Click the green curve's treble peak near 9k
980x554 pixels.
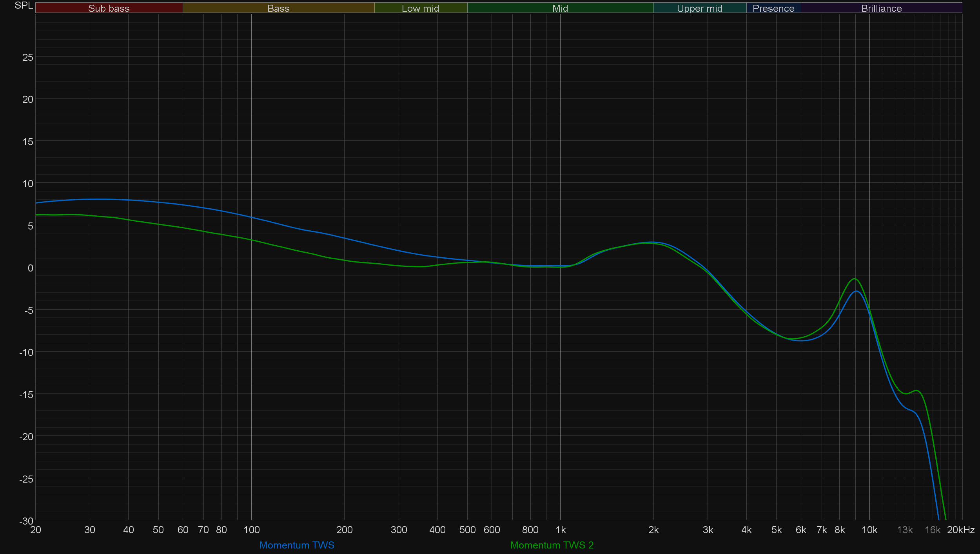coord(854,279)
